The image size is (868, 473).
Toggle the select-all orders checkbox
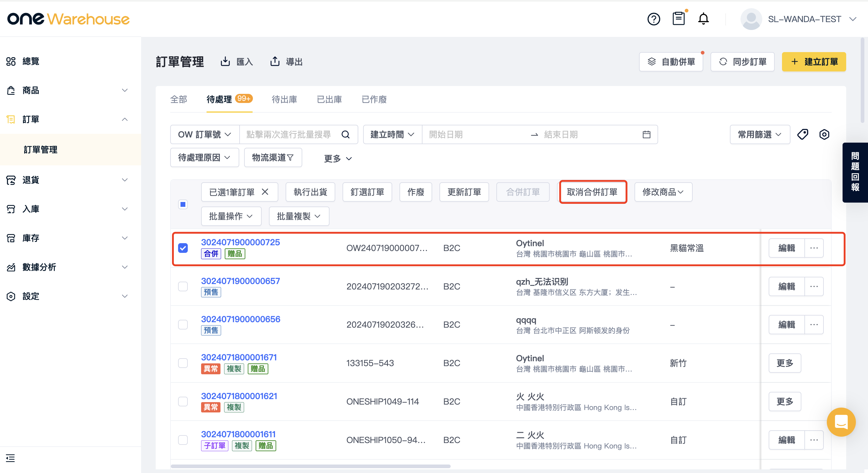[x=183, y=204]
